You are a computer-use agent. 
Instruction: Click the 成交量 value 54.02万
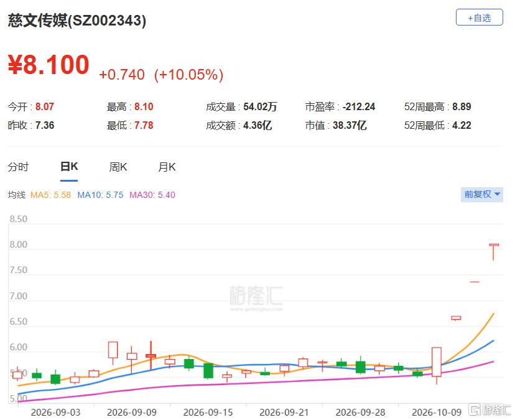260,106
